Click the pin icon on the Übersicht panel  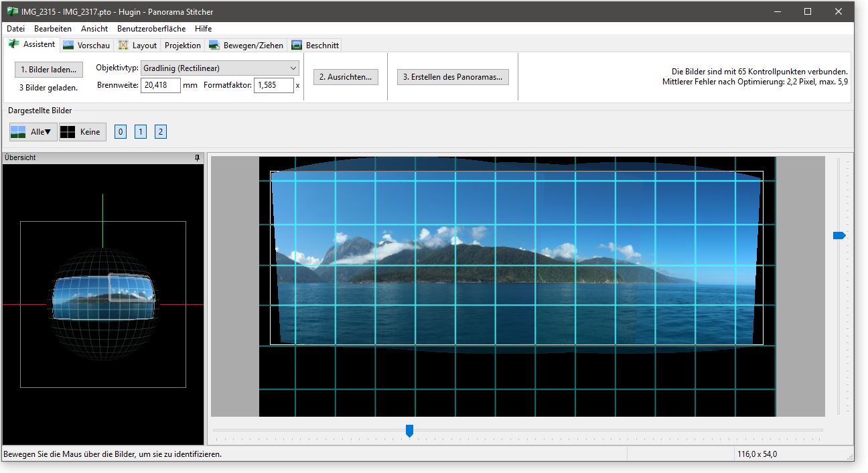(x=197, y=158)
